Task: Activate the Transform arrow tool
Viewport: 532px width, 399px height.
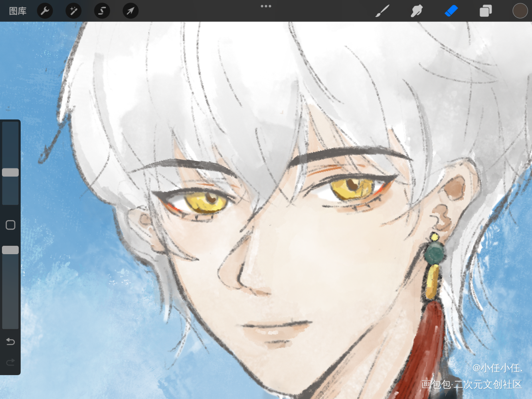Action: point(131,11)
